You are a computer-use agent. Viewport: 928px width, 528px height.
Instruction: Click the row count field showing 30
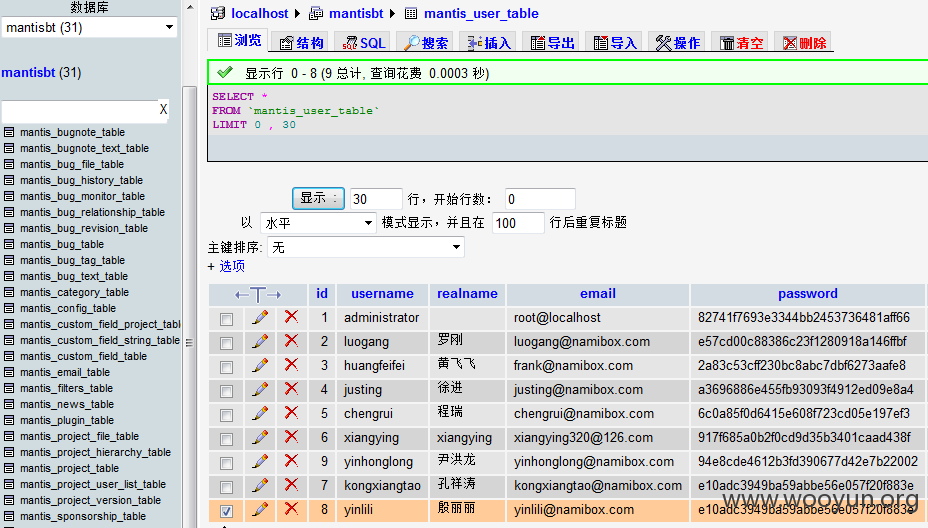(376, 199)
